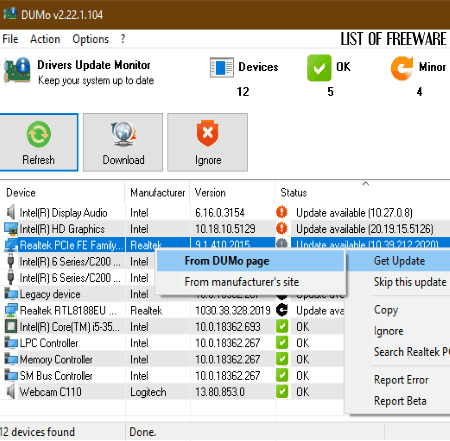Choose From DUMo page
The image size is (450, 441).
(251, 261)
